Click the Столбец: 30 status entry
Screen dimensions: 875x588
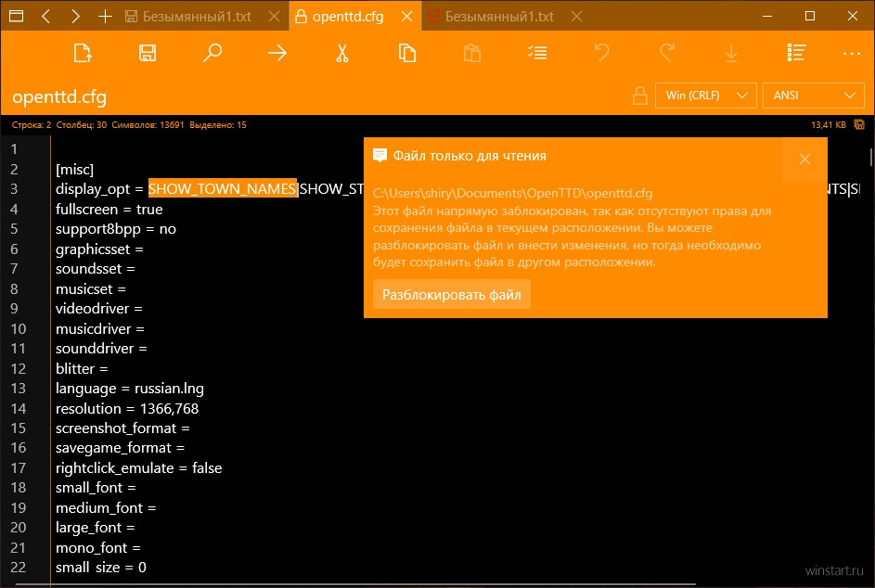click(x=82, y=125)
